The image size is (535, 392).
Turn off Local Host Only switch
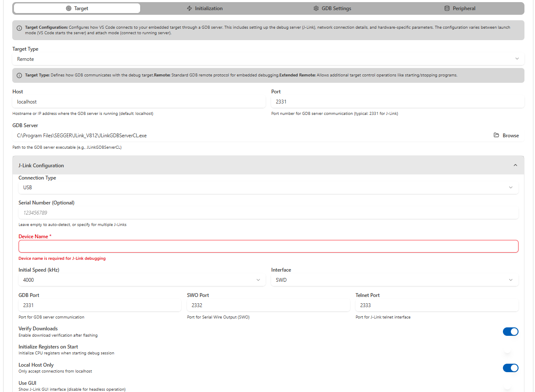510,368
